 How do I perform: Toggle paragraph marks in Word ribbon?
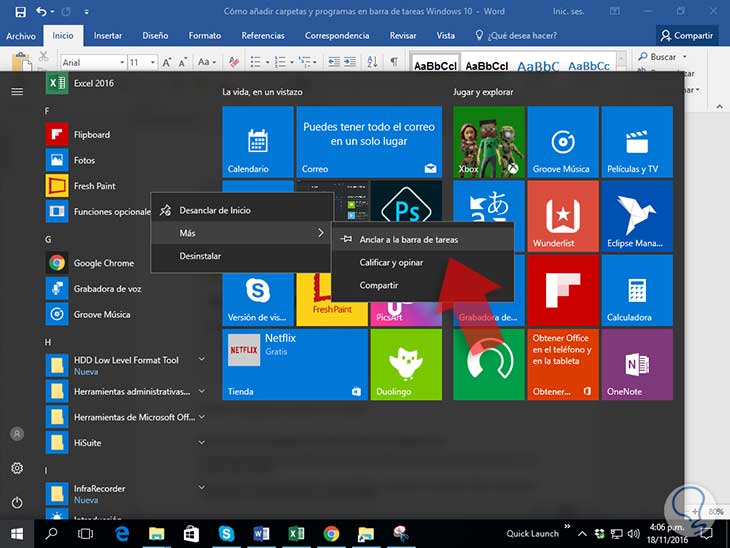click(394, 62)
